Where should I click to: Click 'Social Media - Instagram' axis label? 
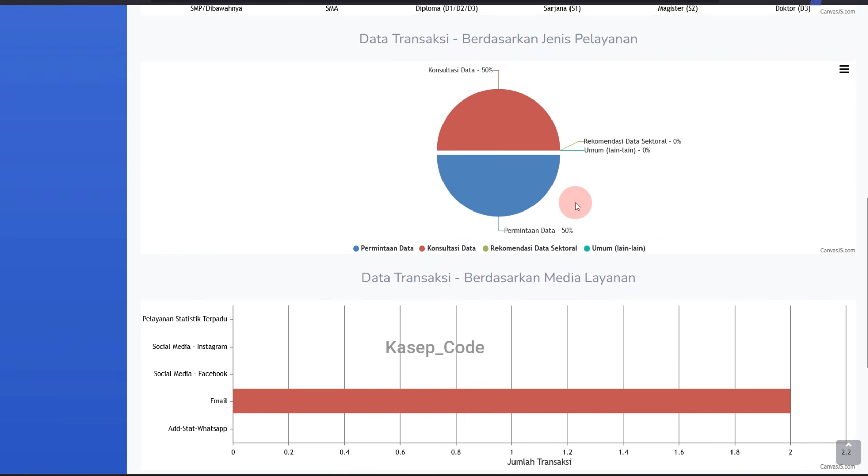(x=189, y=347)
